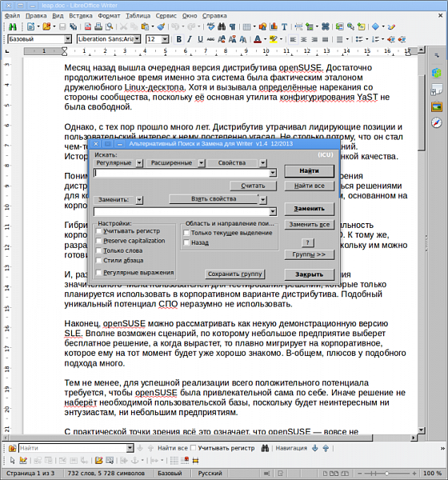The image size is (448, 480).
Task: Click the Select arrow tool in the bottom toolbar
Action: point(12,460)
